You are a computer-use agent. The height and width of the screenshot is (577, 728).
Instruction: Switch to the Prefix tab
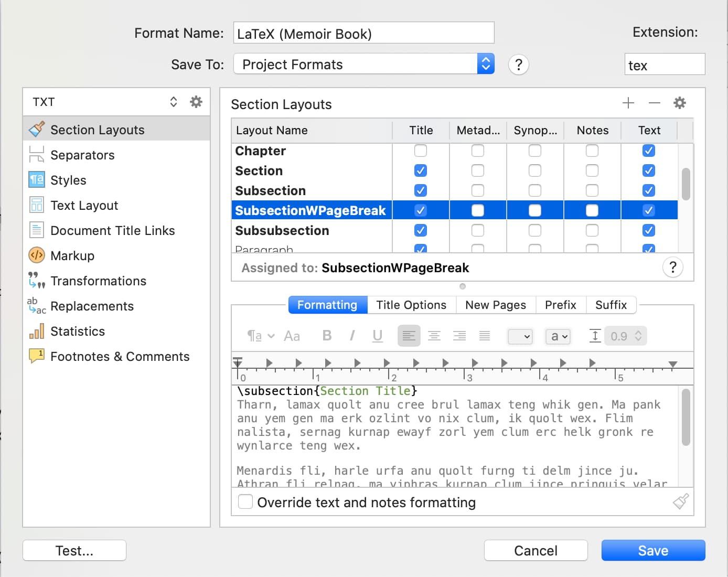561,305
